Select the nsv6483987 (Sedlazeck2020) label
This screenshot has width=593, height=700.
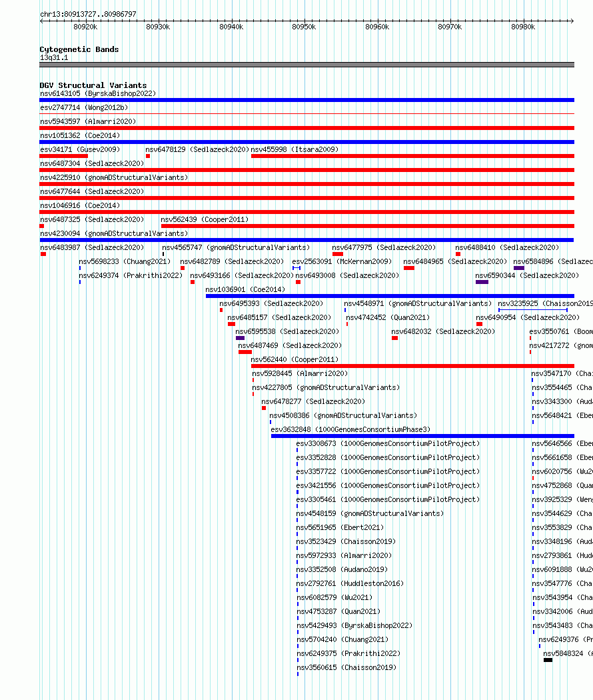pos(92,247)
